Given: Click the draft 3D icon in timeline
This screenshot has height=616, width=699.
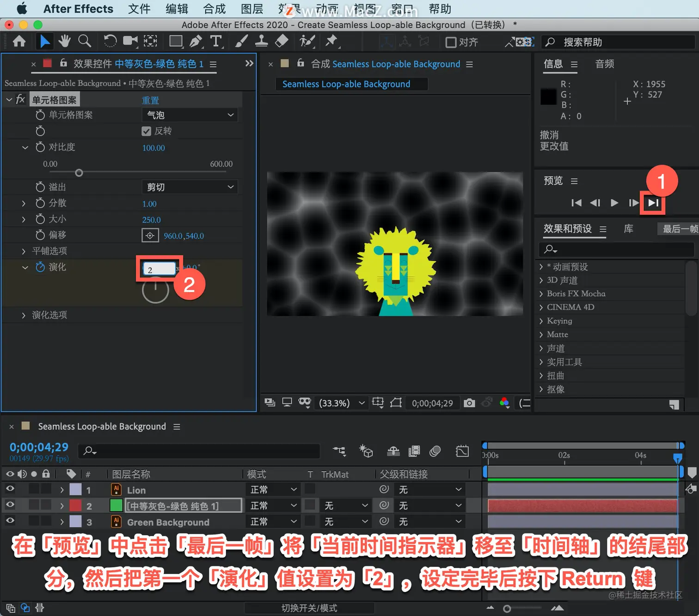Looking at the screenshot, I should tap(366, 451).
